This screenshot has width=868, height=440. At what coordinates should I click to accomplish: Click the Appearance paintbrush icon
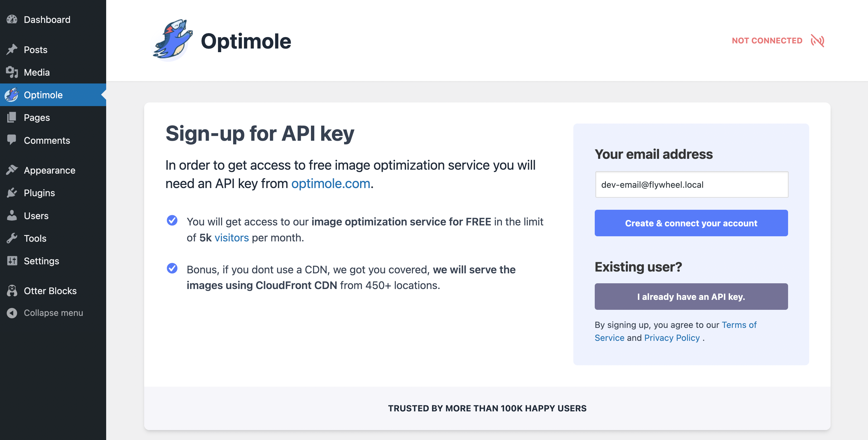pos(12,170)
